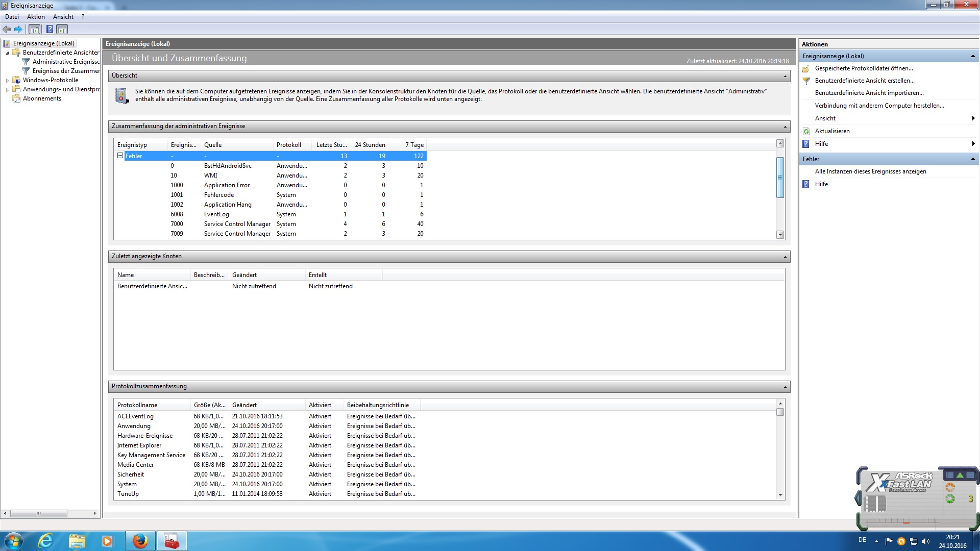Click the forward arrow toolbar icon
The image size is (980, 551).
(18, 29)
